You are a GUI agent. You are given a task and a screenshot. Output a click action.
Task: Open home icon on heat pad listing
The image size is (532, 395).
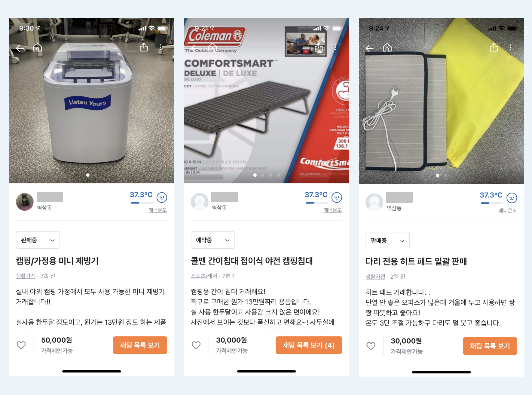point(387,47)
